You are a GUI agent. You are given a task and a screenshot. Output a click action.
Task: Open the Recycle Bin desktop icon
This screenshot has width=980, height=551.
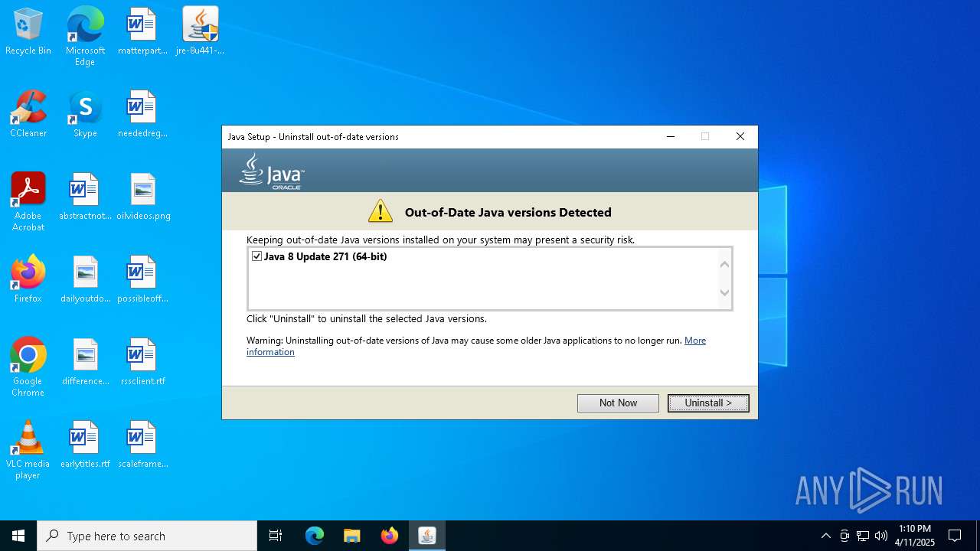point(28,32)
